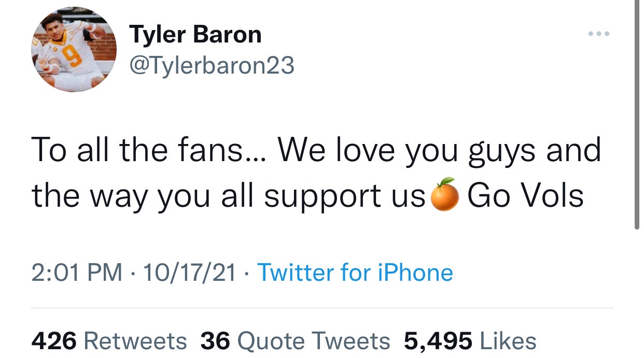Click Tyler Baron's profile avatar photo
644x358 pixels.
click(x=74, y=49)
